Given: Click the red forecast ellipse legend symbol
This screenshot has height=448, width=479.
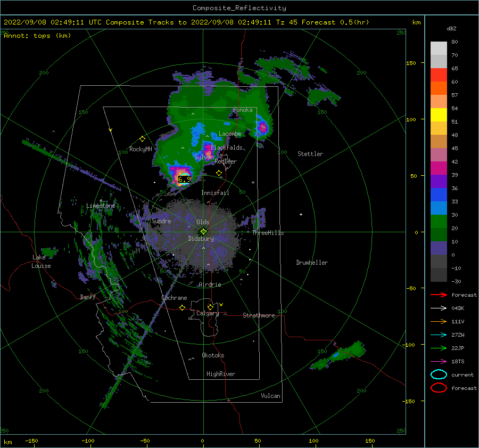Looking at the screenshot, I should point(439,388).
